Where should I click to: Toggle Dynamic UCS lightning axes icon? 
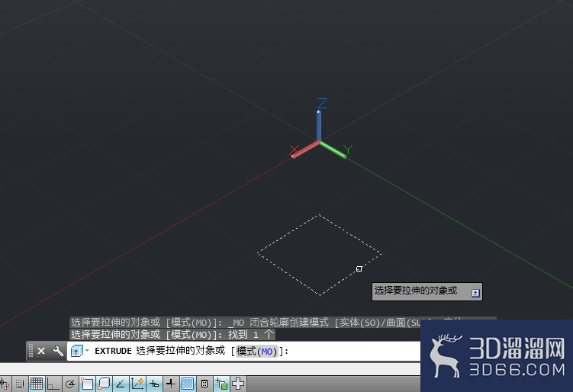click(137, 384)
